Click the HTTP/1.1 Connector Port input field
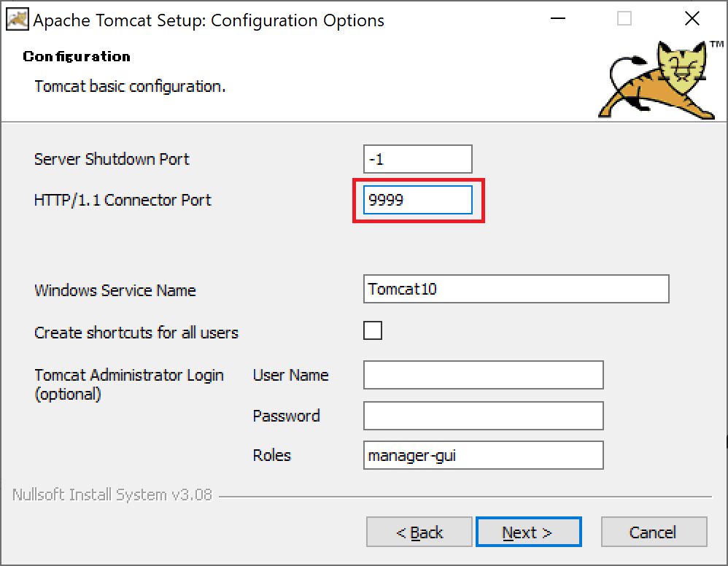728x566 pixels. 419,201
